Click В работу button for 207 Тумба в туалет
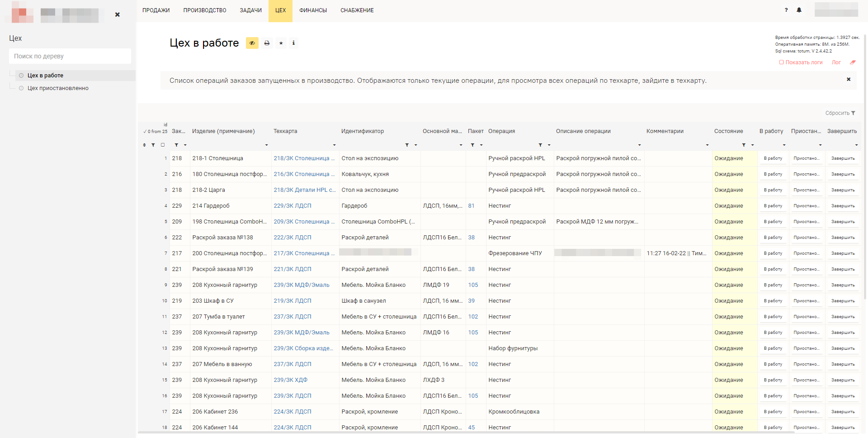This screenshot has width=868, height=438. click(x=773, y=317)
